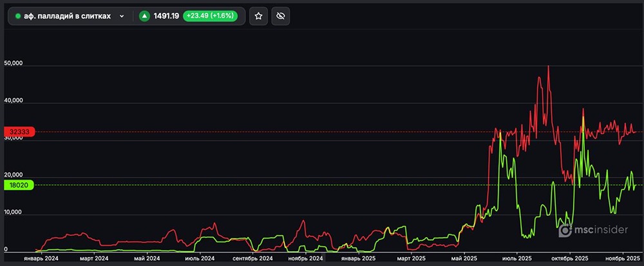Click the ноябрь 2025 axis label

[623, 259]
